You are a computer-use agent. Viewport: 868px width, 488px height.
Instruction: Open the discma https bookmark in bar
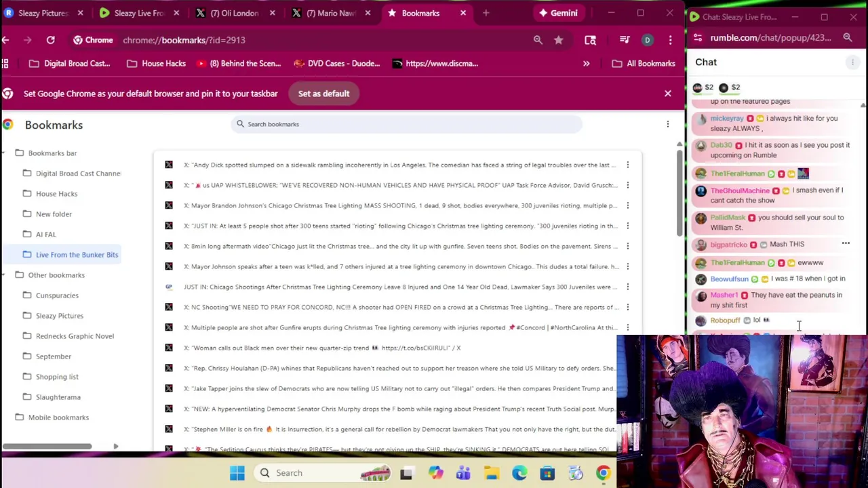click(x=435, y=64)
